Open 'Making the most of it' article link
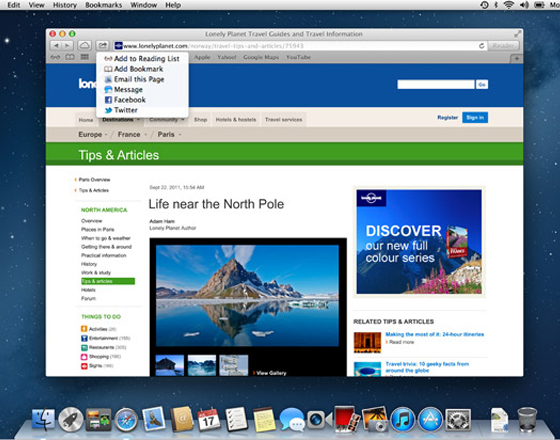The height and width of the screenshot is (440, 560). point(434,334)
